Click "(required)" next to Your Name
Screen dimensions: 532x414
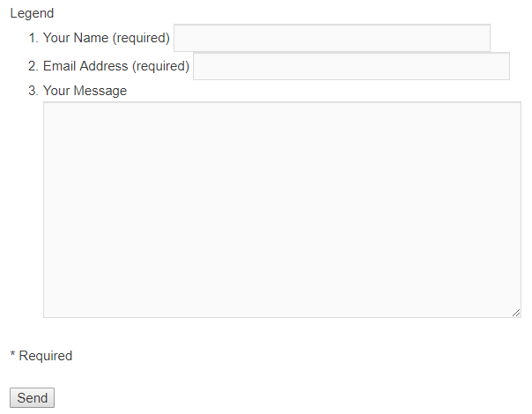click(x=141, y=38)
